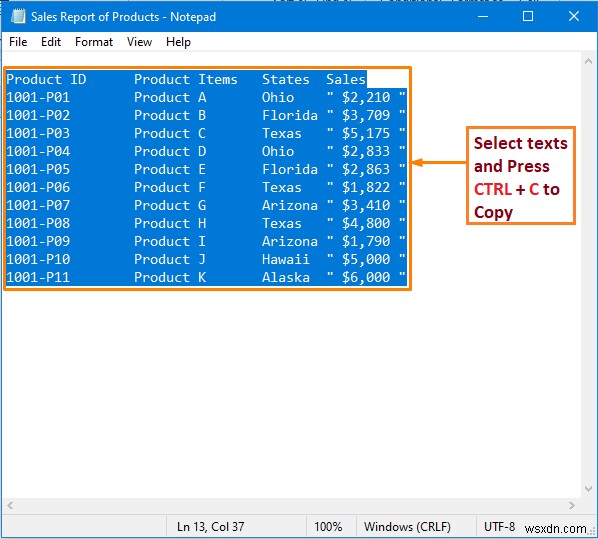The width and height of the screenshot is (598, 539).
Task: Click on the Product ID header text
Action: pos(46,79)
